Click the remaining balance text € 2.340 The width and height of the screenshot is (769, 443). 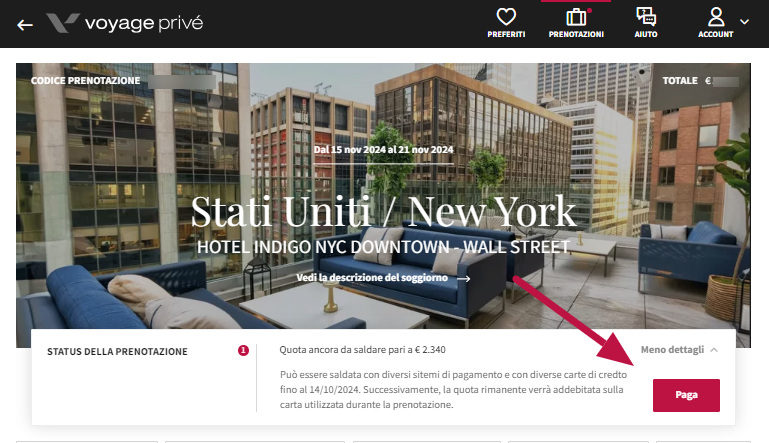[x=362, y=350]
